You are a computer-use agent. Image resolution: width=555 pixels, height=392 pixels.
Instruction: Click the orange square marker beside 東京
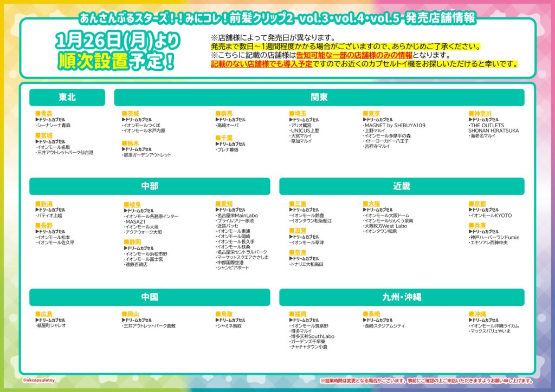coord(365,114)
